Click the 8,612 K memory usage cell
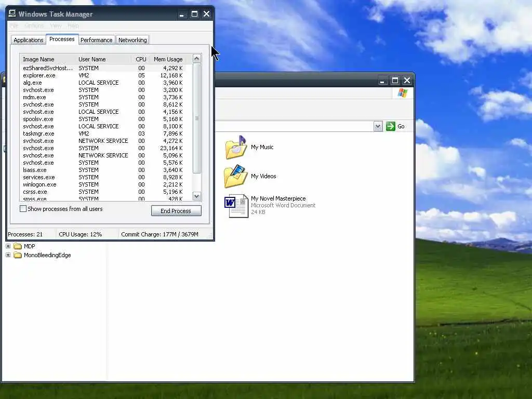Viewport: 532px width, 399px height. pos(172,104)
